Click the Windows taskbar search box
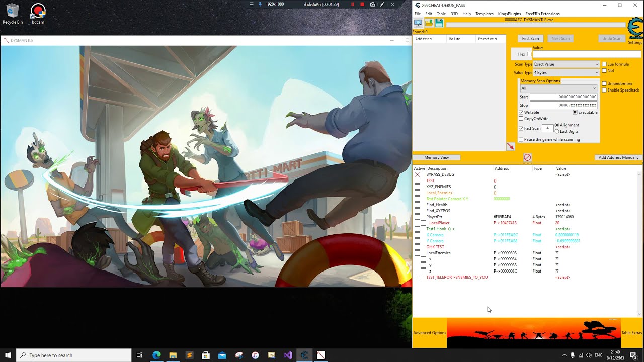The width and height of the screenshot is (644, 362). [x=74, y=355]
